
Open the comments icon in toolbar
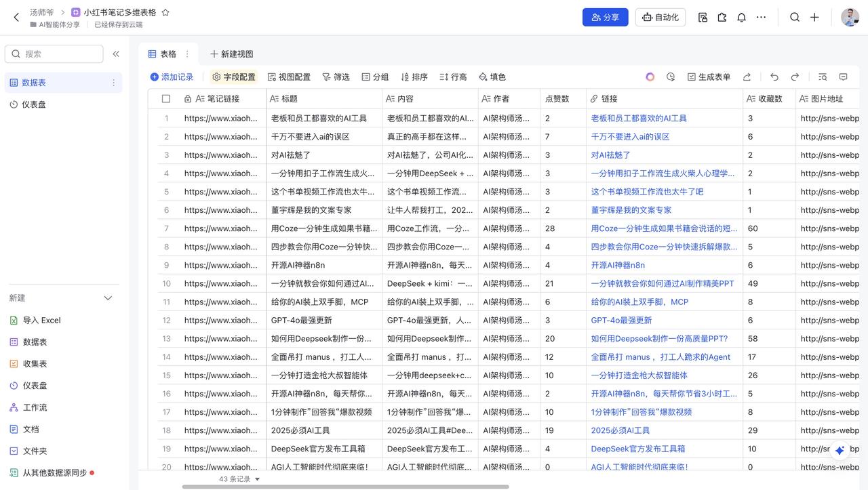coord(843,77)
